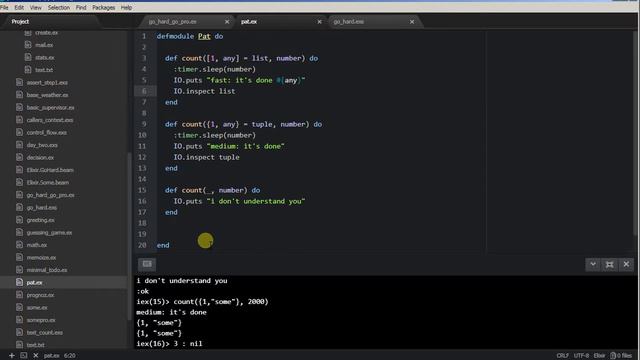Close the go_hard.exs tab
This screenshot has width=640, height=360.
[x=412, y=22]
